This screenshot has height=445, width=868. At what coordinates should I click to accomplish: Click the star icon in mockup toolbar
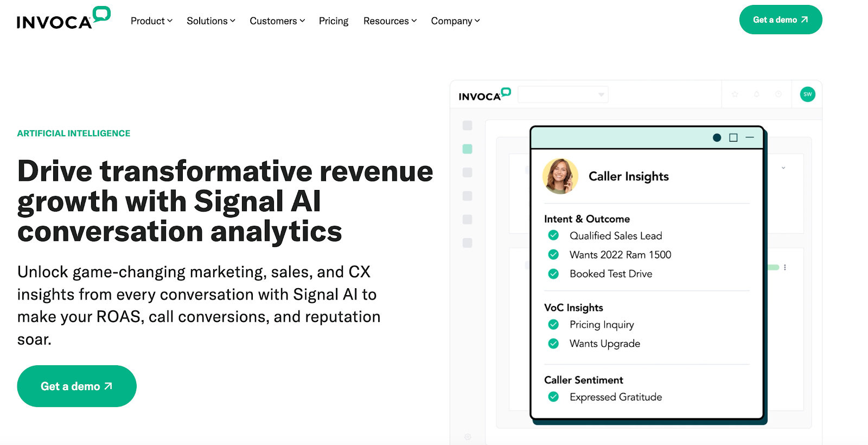735,94
